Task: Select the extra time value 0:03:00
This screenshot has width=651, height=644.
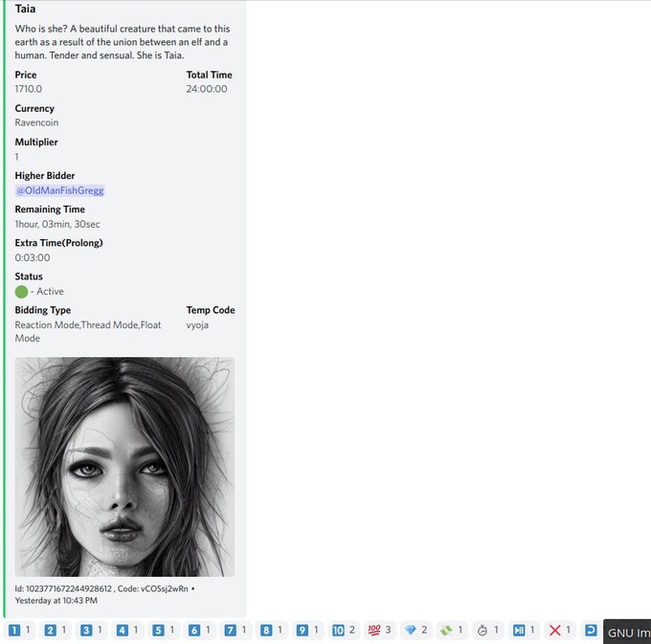Action: [x=33, y=257]
